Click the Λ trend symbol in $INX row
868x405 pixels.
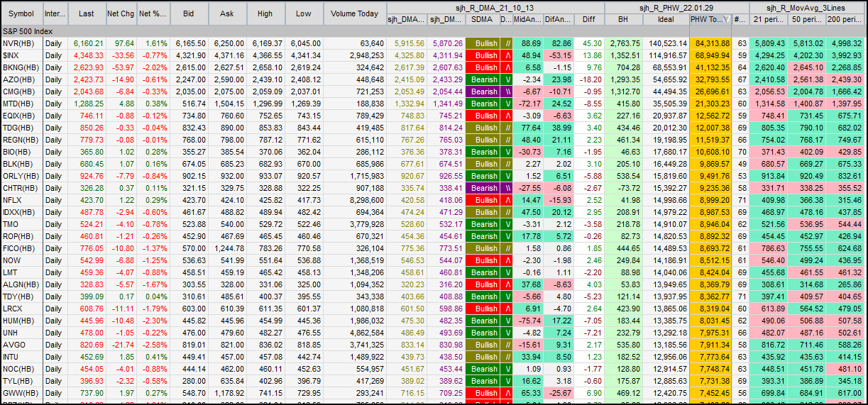tap(507, 55)
